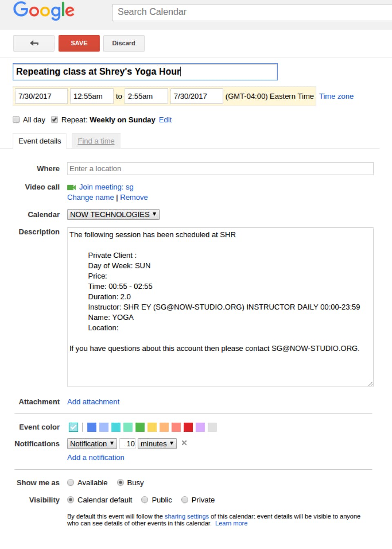
Task: Click Add a notification link
Action: click(x=96, y=457)
